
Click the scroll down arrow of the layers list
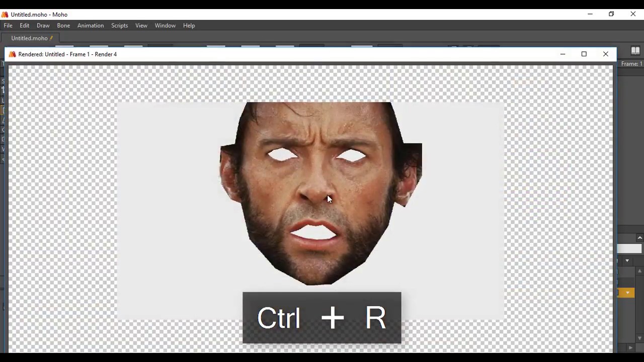click(x=639, y=338)
